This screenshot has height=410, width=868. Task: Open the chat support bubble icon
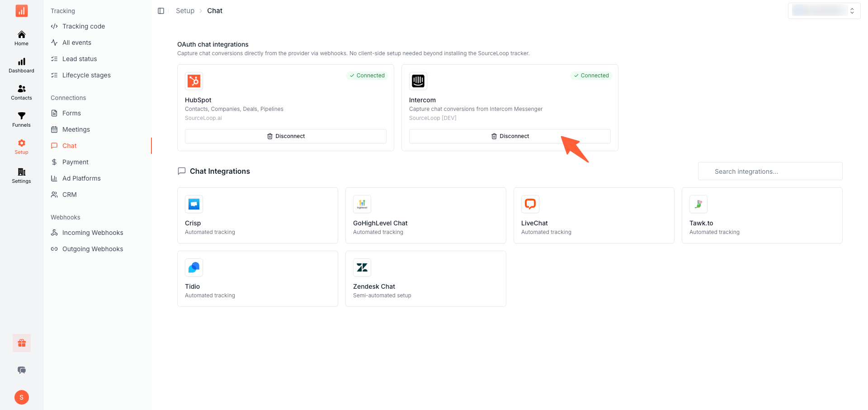click(22, 370)
